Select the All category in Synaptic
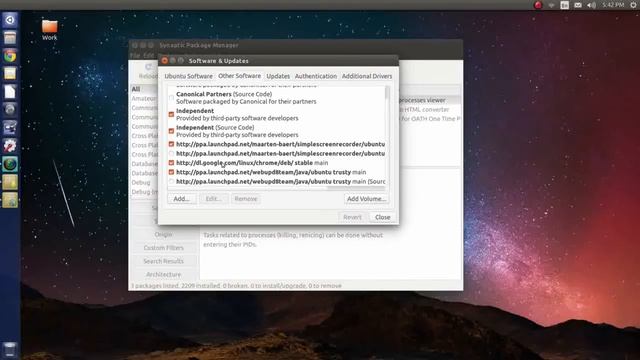640x360 pixels. (136, 89)
